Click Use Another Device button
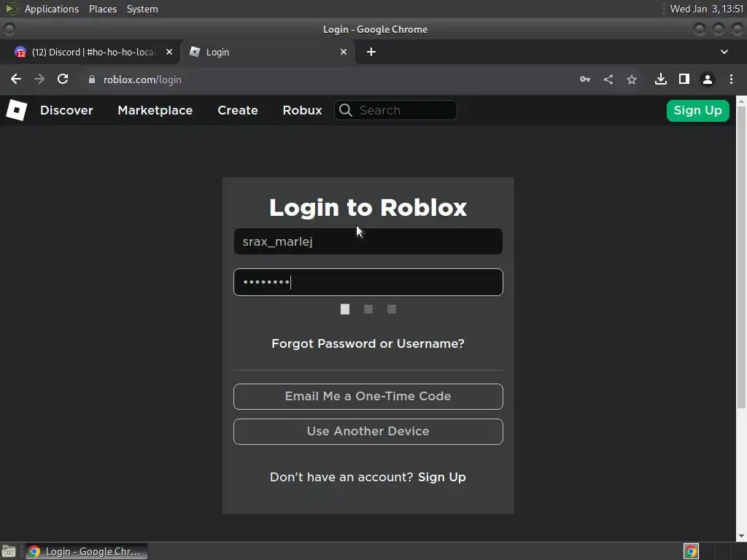This screenshot has width=747, height=560. [x=368, y=432]
